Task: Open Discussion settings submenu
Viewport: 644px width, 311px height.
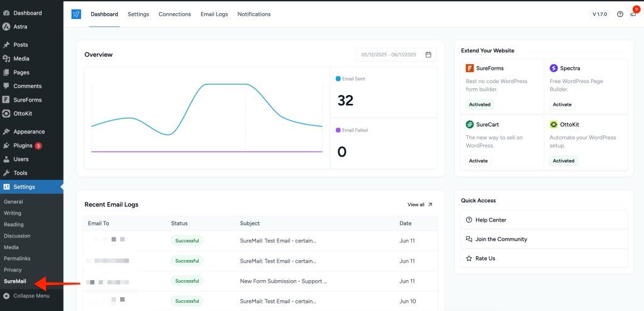Action: tap(17, 236)
